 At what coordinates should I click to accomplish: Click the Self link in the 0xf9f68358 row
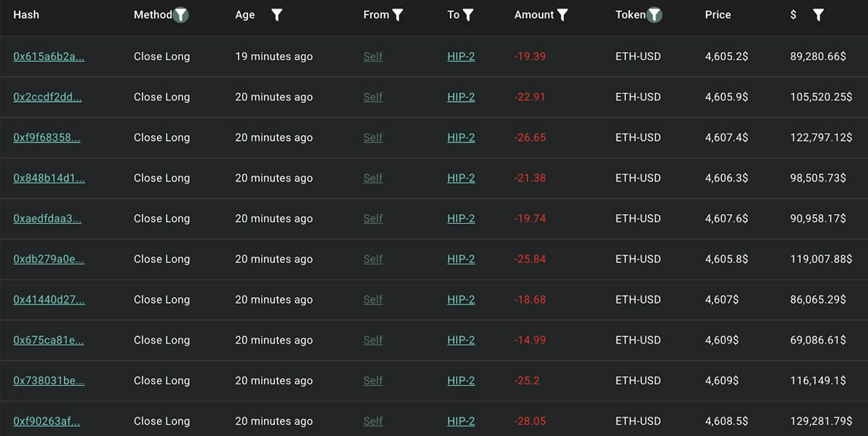[373, 137]
